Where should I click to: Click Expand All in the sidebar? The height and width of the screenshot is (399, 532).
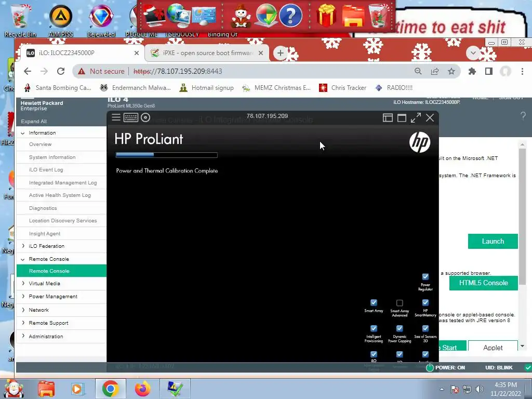(x=34, y=122)
